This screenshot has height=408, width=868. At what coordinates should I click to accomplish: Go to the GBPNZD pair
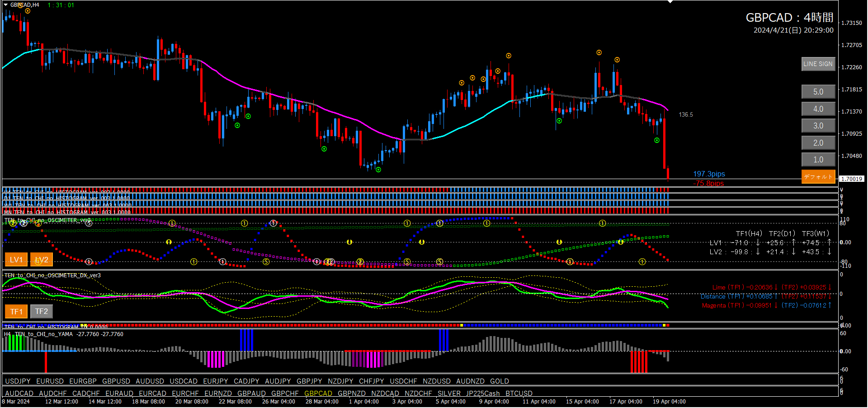(x=352, y=394)
